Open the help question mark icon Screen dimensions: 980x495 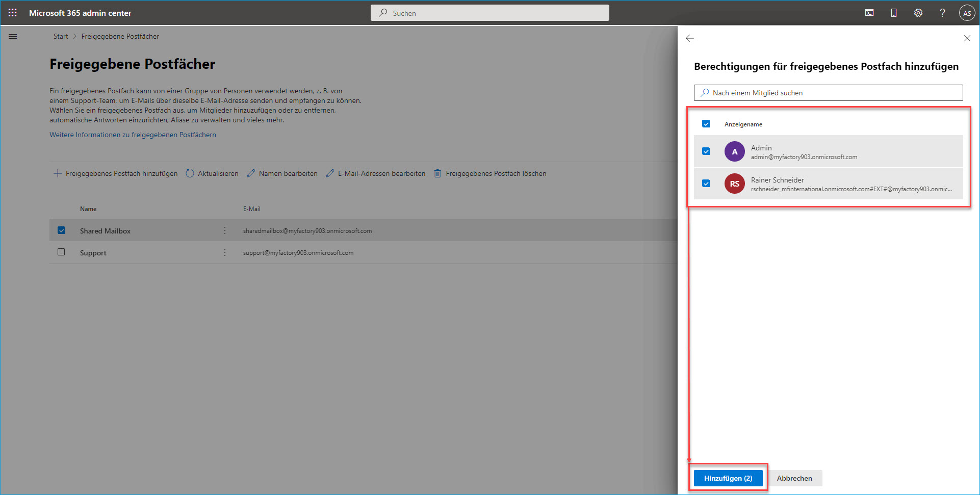pos(942,13)
